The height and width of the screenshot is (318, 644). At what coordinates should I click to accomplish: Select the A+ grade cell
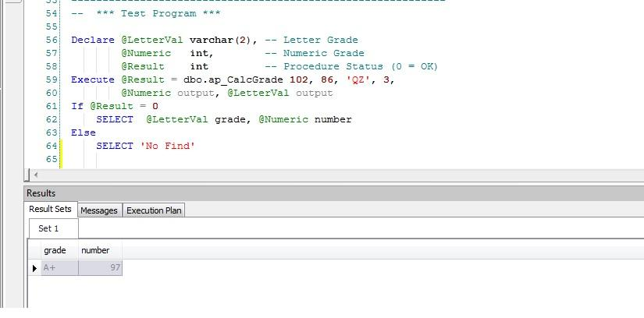(59, 268)
